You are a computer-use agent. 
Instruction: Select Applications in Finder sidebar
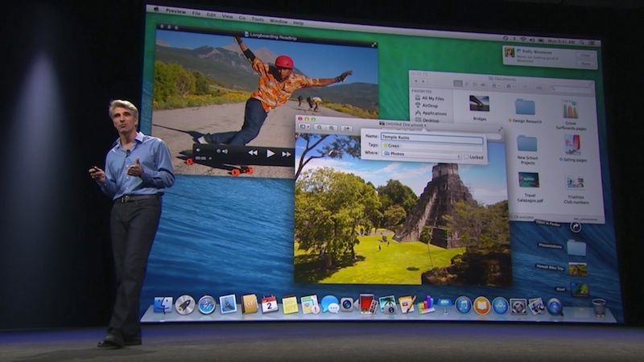(x=432, y=113)
